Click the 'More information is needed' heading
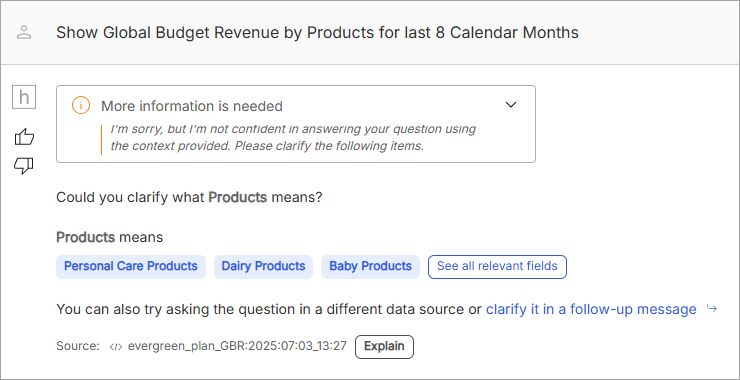 192,106
